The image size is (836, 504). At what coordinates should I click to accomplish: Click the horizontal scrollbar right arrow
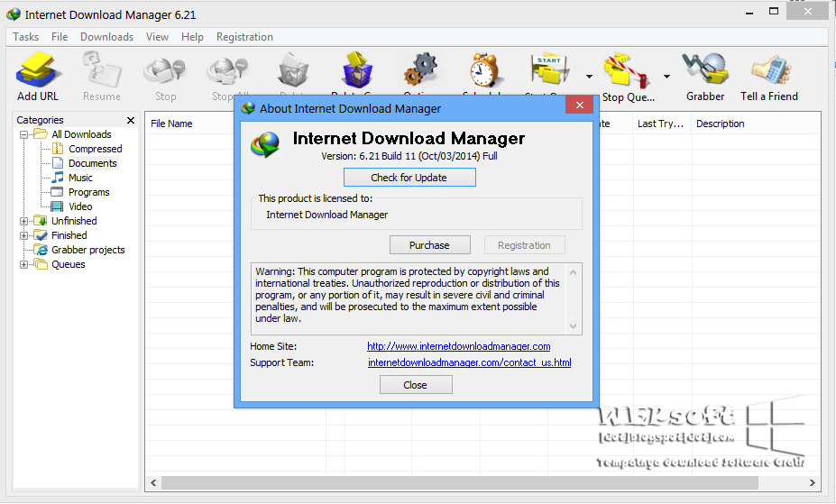(x=812, y=482)
